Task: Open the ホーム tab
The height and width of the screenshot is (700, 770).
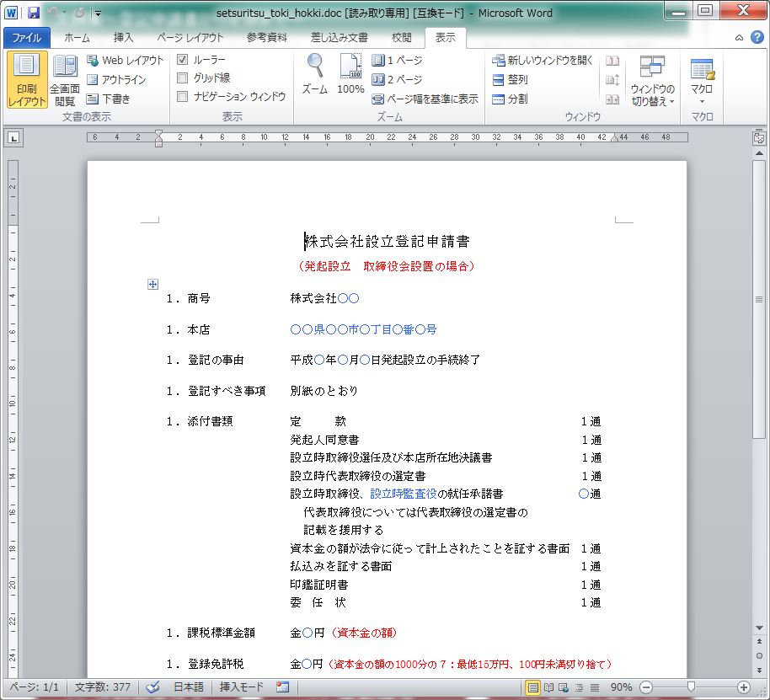Action: [x=78, y=37]
